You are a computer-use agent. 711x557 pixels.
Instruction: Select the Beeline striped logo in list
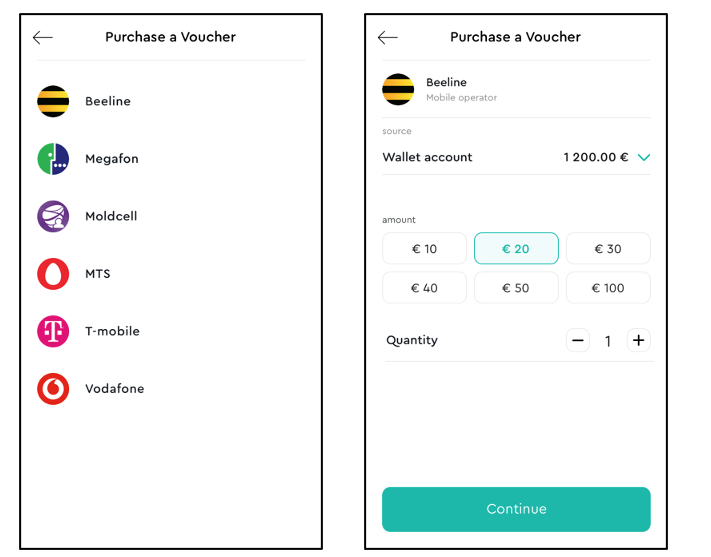(53, 101)
